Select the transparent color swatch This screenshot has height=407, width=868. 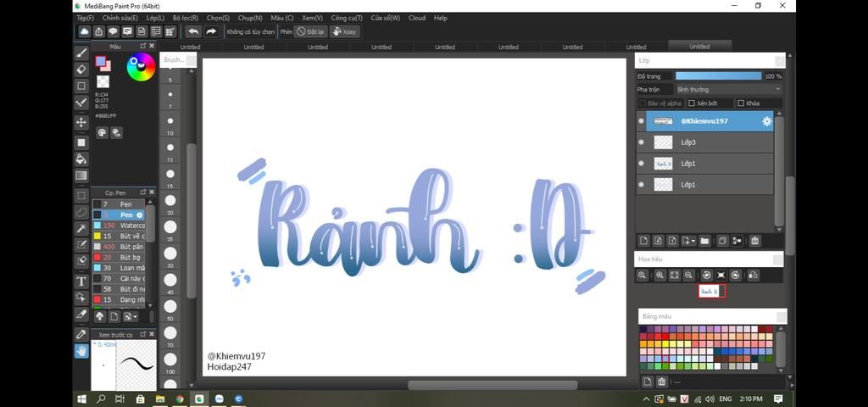coord(103,82)
